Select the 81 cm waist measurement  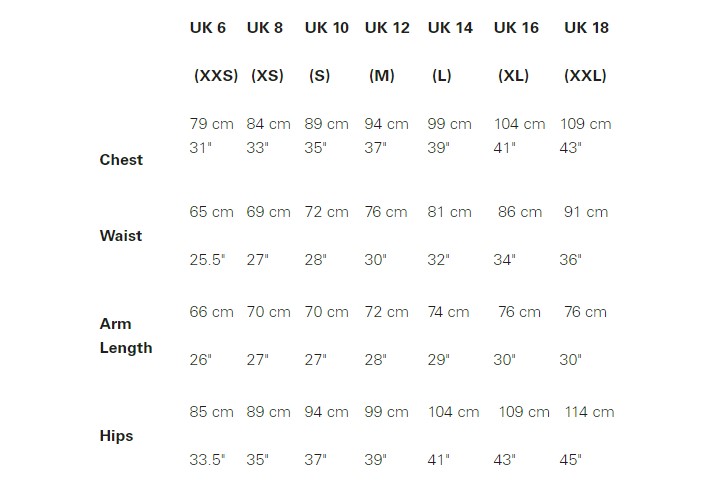[x=449, y=212]
